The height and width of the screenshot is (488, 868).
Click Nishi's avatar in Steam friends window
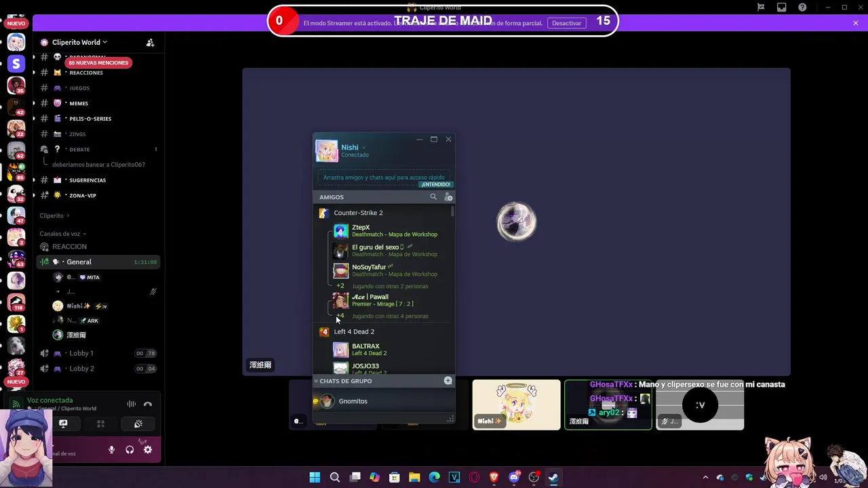327,150
